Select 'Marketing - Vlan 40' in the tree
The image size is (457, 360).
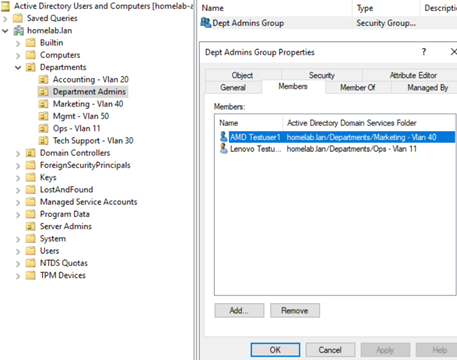(88, 104)
